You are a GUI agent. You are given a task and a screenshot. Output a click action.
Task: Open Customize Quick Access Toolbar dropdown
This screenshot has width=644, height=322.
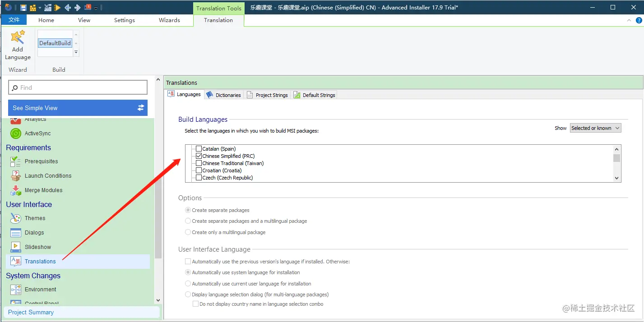click(x=96, y=8)
